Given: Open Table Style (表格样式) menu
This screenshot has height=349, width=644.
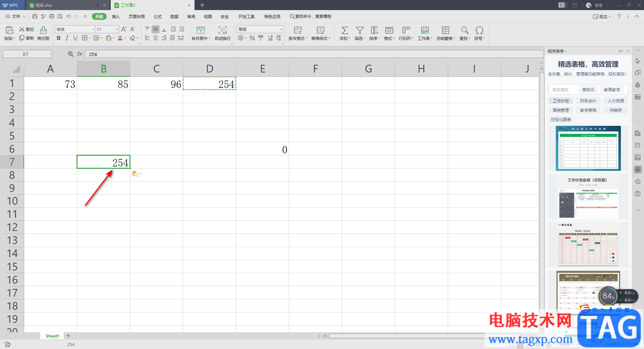Looking at the screenshot, I should (320, 34).
